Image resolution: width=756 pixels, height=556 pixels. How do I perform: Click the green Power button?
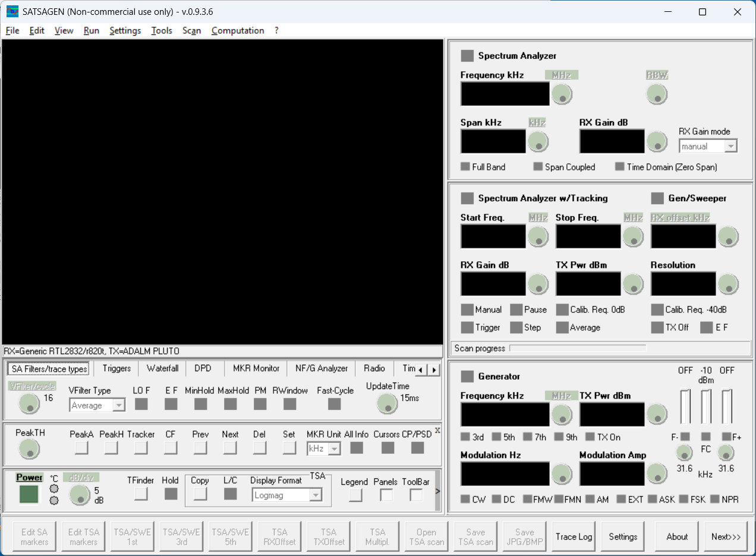(29, 494)
